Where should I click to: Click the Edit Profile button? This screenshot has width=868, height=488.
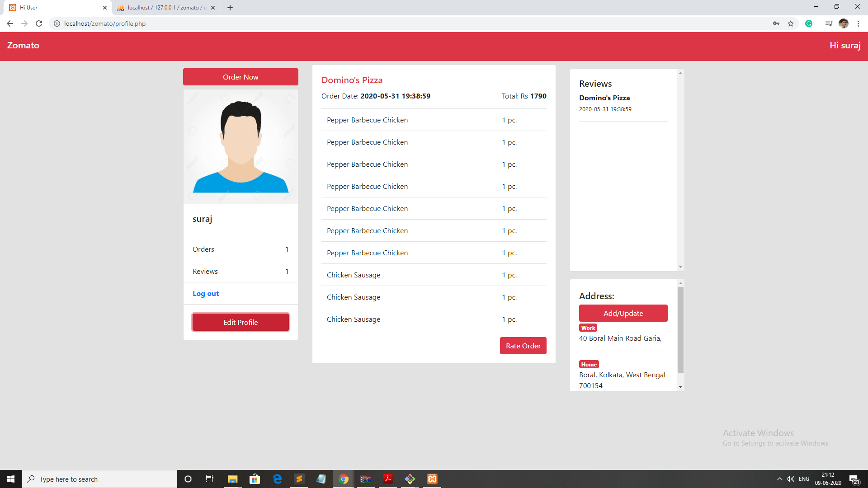click(x=241, y=322)
